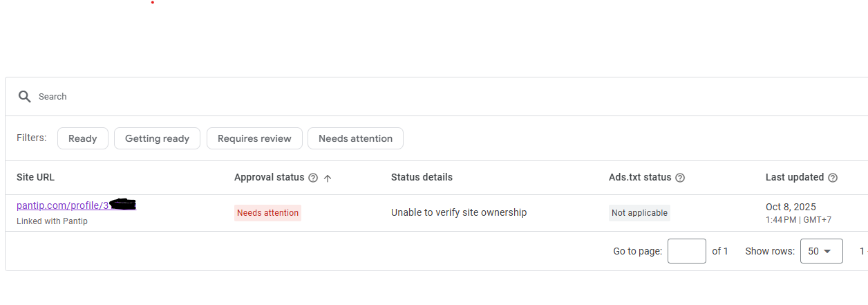Viewport: 868px width, 305px height.
Task: Expand the Show rows 50 dropdown
Action: (x=821, y=251)
